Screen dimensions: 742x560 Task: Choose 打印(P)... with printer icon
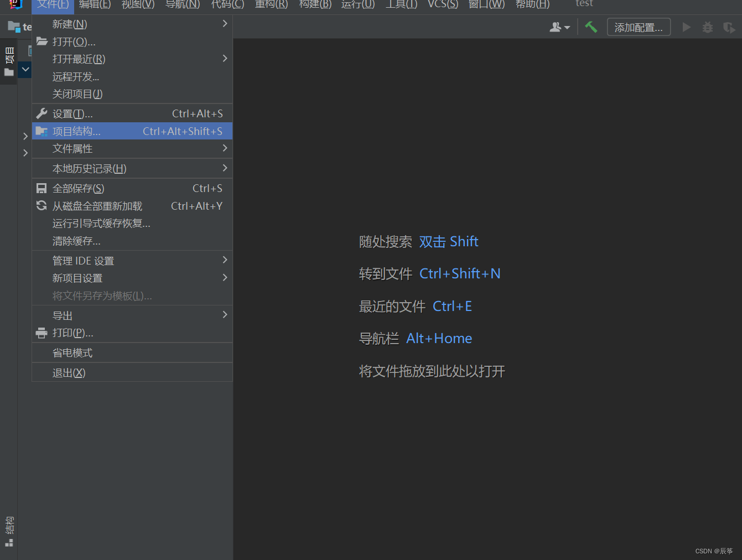132,333
